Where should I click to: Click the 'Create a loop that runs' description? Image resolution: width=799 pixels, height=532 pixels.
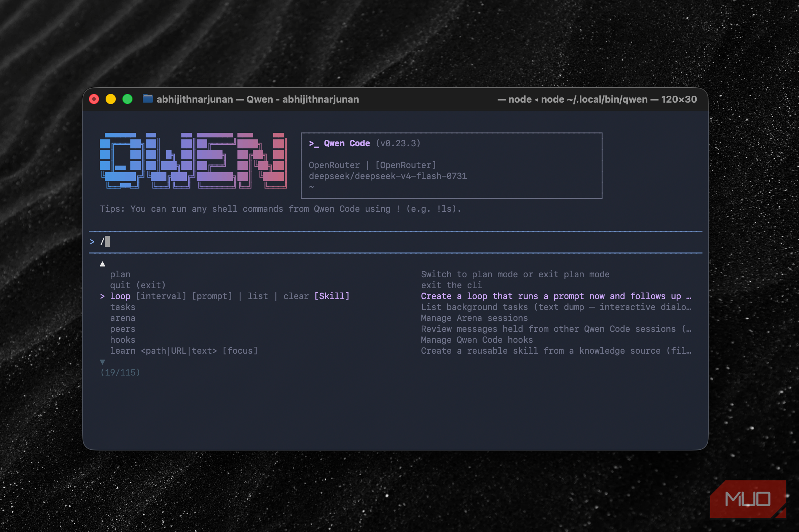tap(556, 296)
